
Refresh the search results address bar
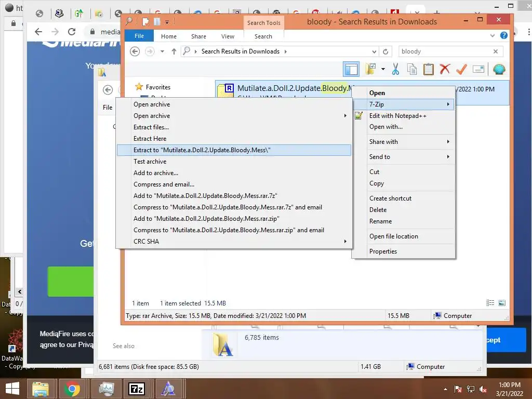click(x=385, y=51)
